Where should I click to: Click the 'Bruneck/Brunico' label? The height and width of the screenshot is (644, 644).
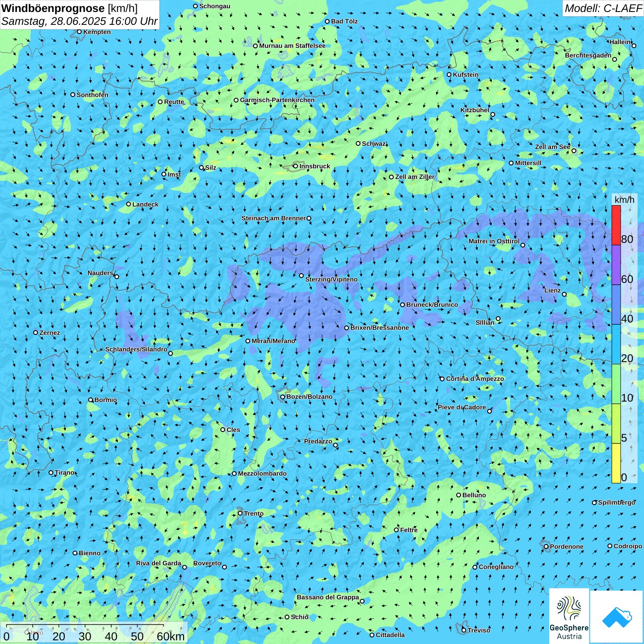tap(432, 305)
